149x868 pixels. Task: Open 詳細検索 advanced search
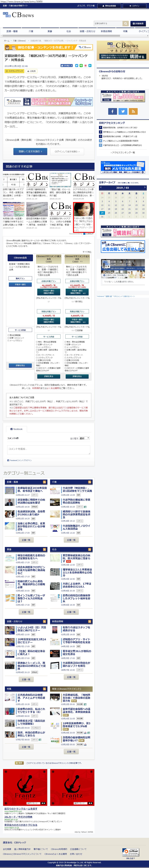[138, 24]
